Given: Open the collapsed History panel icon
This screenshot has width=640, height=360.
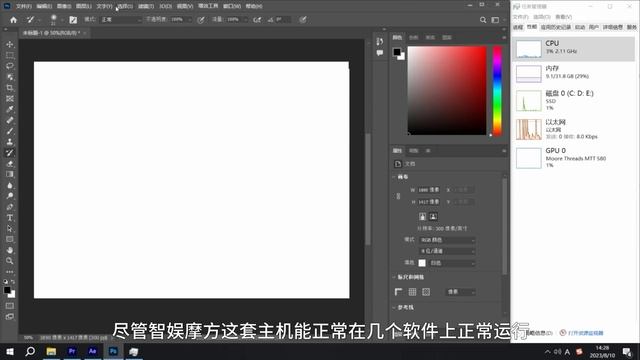Looking at the screenshot, I should (x=380, y=42).
